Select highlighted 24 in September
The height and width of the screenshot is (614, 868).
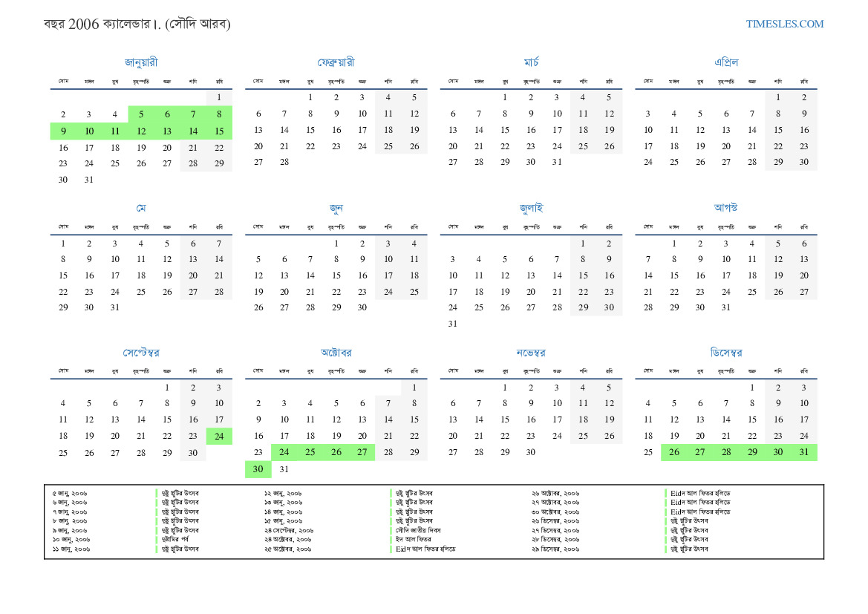[x=219, y=437]
